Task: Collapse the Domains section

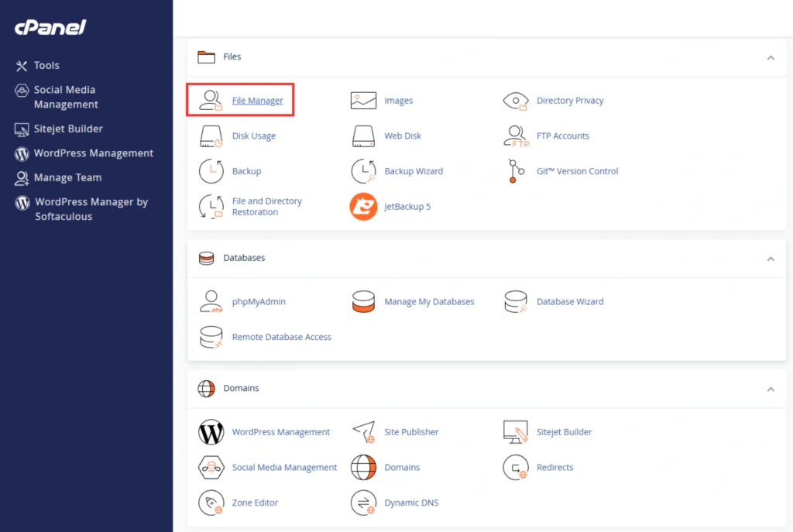Action: click(x=771, y=389)
